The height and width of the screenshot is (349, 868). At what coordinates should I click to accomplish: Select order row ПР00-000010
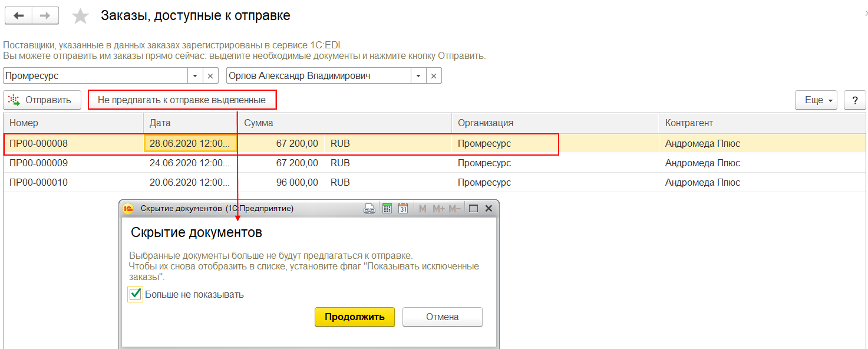[435, 183]
